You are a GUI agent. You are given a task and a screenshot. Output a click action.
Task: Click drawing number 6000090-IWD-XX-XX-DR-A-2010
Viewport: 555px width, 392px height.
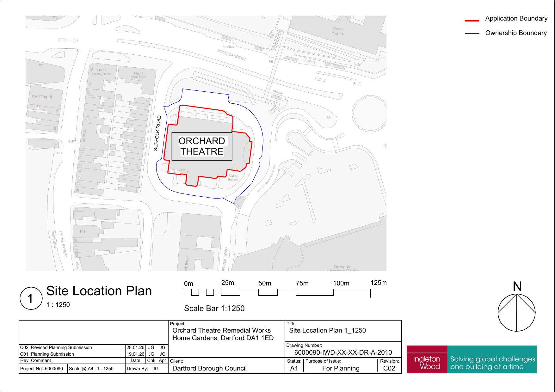pos(343,352)
